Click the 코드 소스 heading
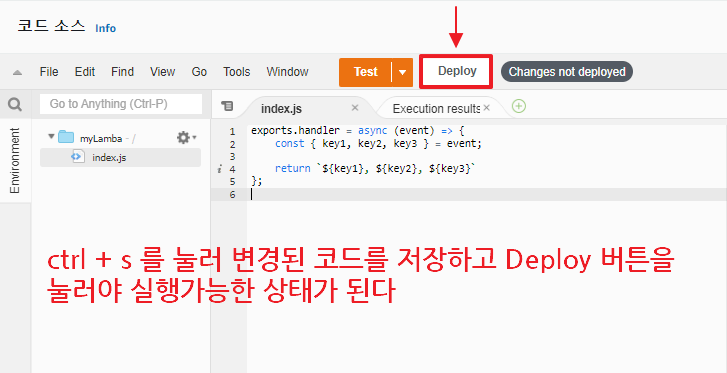727x373 pixels. 51,26
